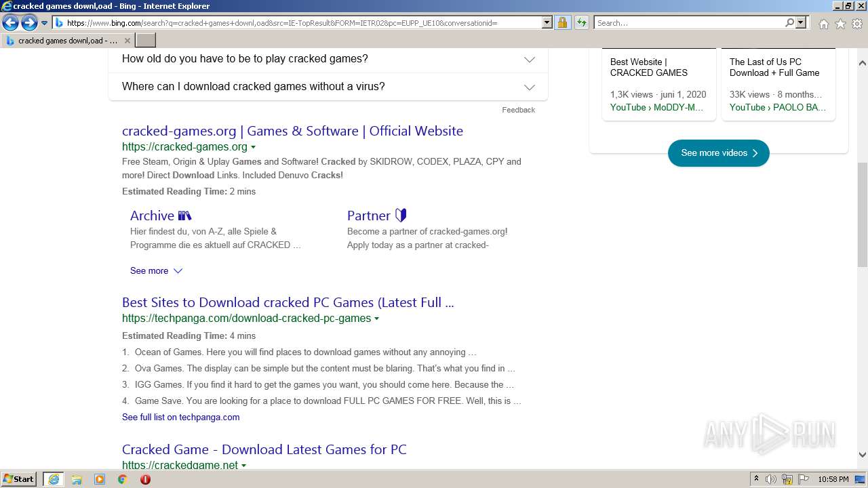Image resolution: width=868 pixels, height=488 pixels.
Task: Click the search magnifier icon
Action: coord(789,23)
